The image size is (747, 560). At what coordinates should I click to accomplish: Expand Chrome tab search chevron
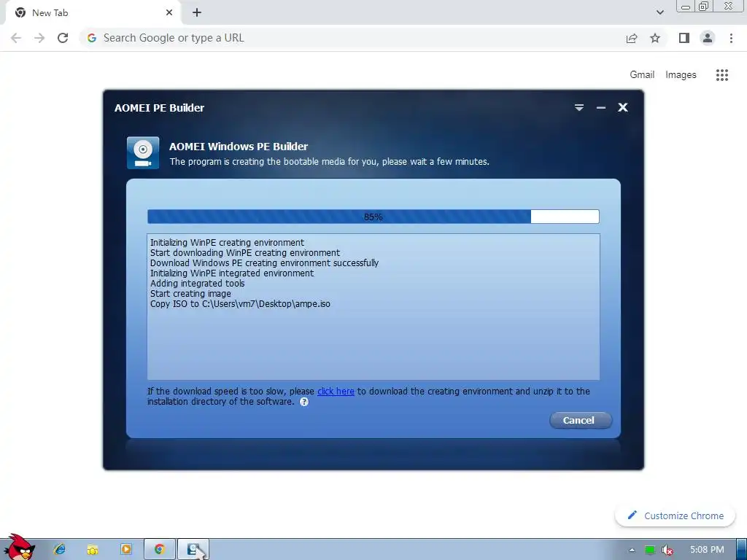click(659, 13)
